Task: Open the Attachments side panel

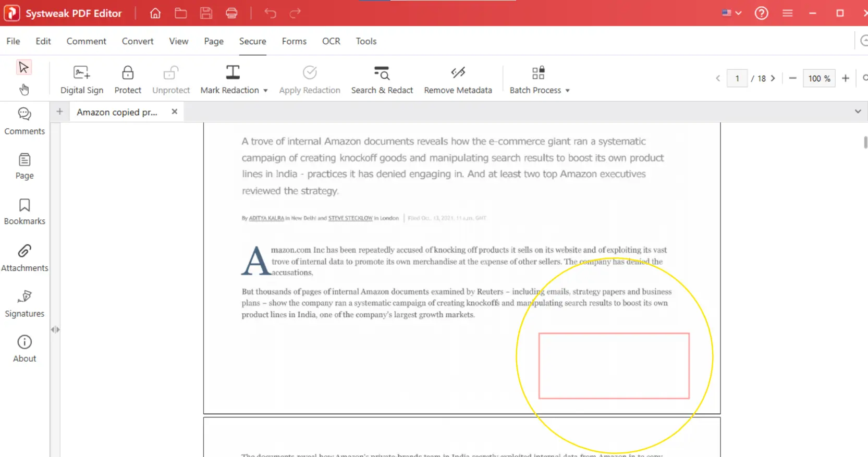Action: tap(25, 258)
